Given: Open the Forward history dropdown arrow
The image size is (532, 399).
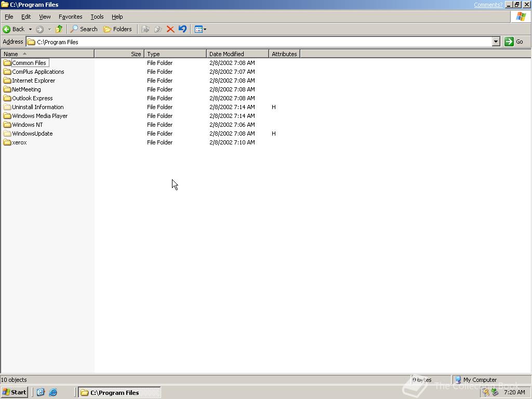Looking at the screenshot, I should pyautogui.click(x=49, y=29).
